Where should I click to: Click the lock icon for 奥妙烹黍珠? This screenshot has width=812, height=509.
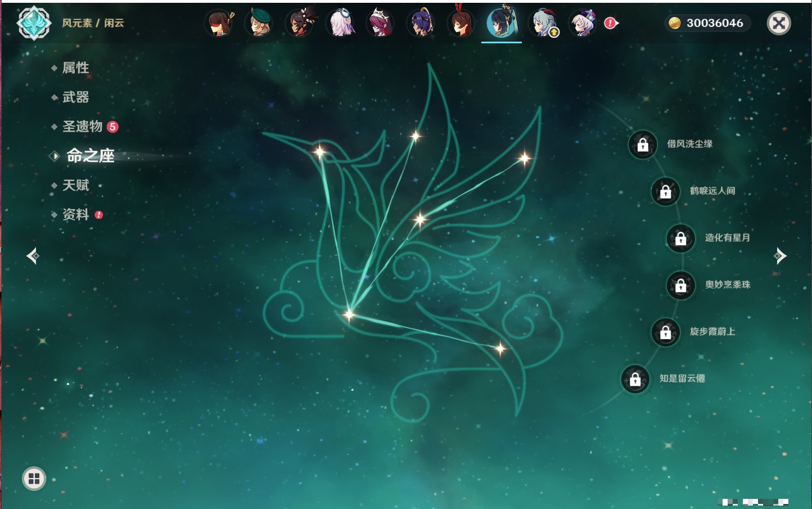pos(681,285)
